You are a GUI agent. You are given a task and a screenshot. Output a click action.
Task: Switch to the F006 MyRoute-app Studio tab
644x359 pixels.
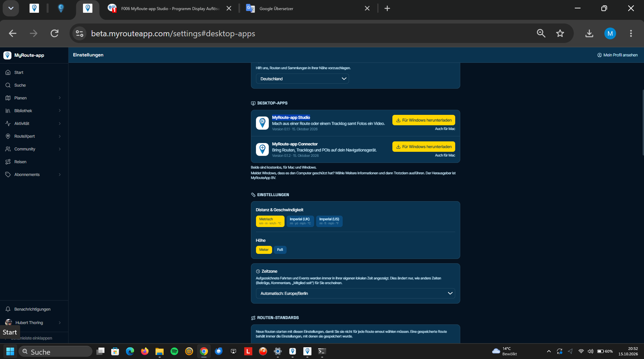pos(170,8)
